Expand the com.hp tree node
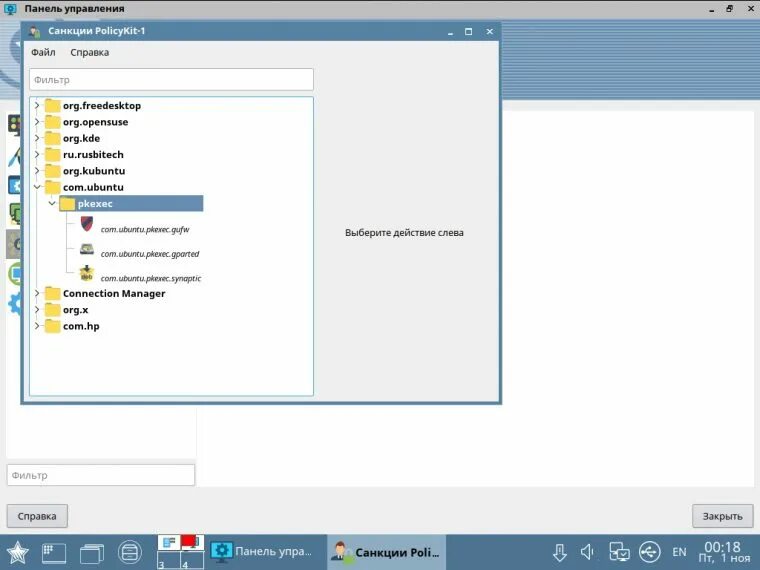 pos(37,326)
